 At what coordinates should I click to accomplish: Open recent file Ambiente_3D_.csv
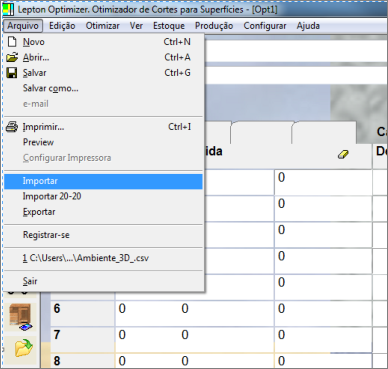point(103,258)
